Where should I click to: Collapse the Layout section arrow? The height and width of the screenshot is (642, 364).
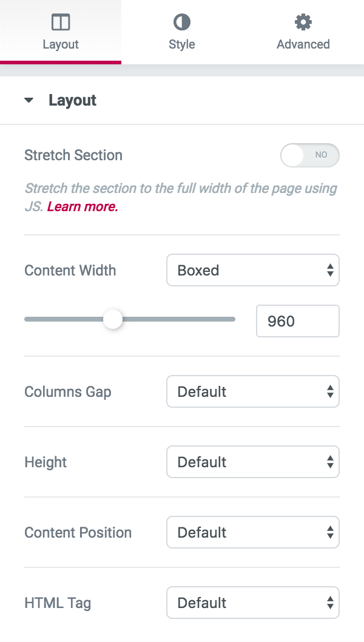tap(29, 101)
